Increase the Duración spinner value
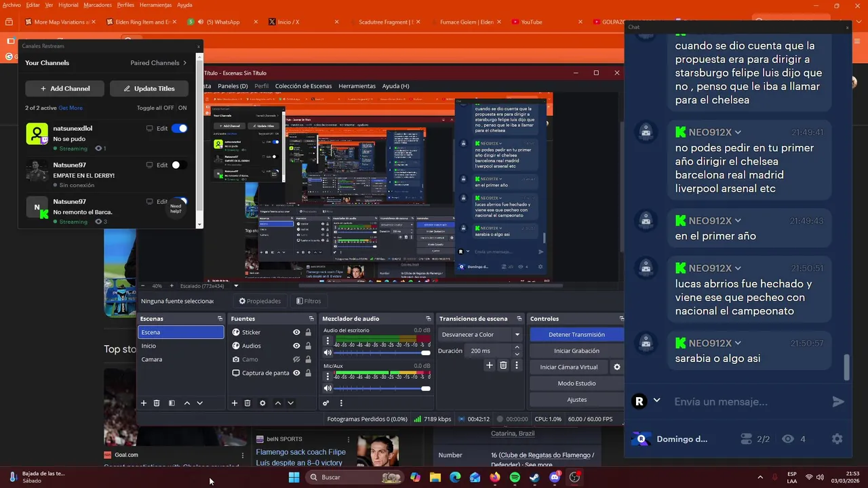The image size is (868, 488). click(x=517, y=348)
